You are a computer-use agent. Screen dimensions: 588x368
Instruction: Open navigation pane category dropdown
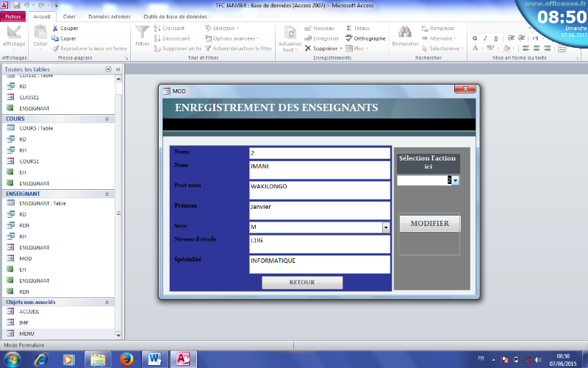point(108,69)
